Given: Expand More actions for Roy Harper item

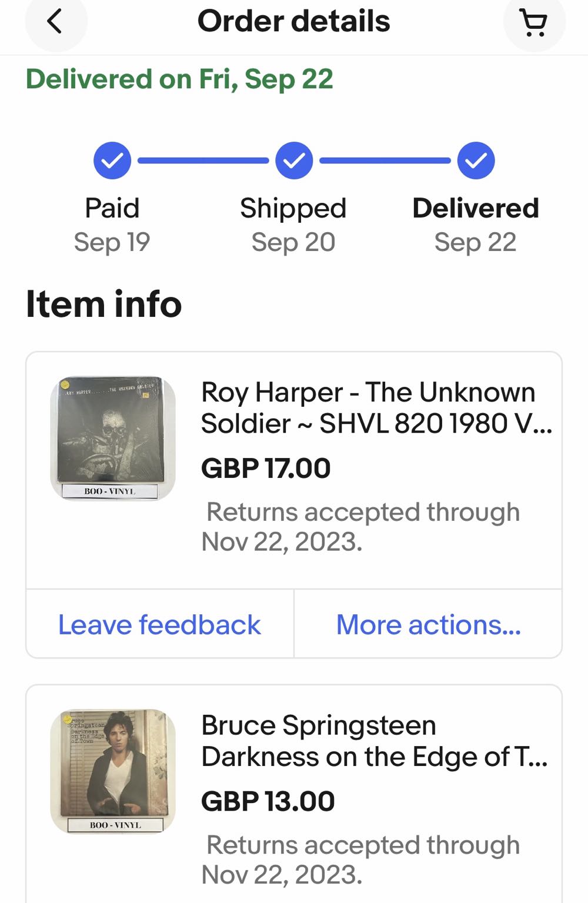Looking at the screenshot, I should pyautogui.click(x=428, y=624).
